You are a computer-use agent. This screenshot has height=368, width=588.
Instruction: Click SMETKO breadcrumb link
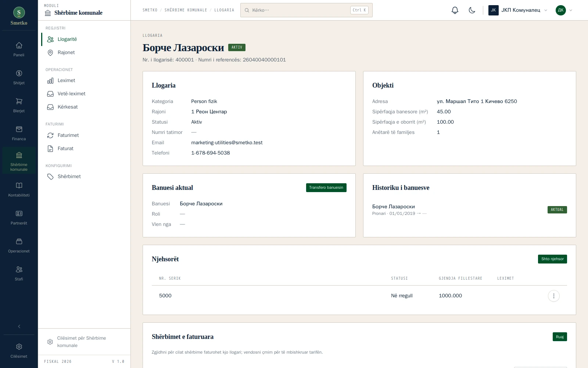150,10
